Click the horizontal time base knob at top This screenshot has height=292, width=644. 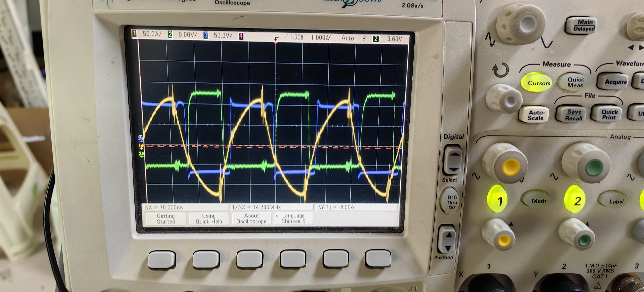click(522, 24)
